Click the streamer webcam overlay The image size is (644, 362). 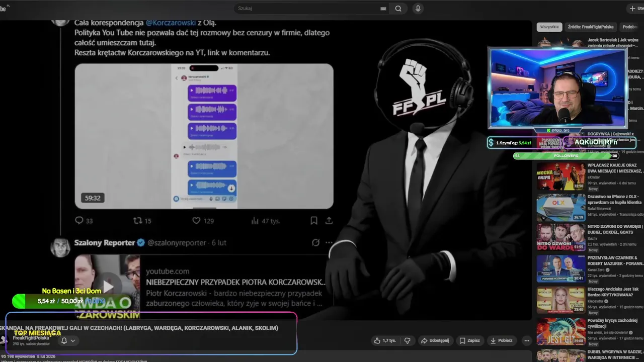pyautogui.click(x=557, y=88)
